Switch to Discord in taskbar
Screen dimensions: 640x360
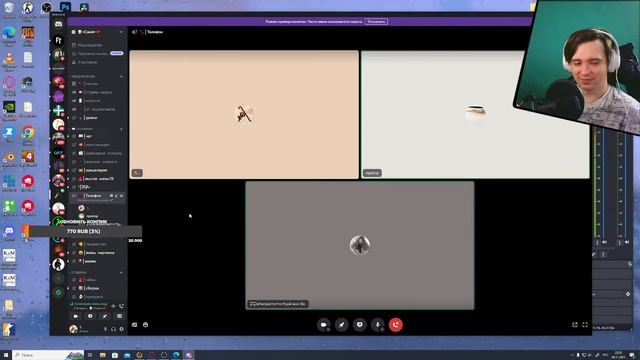(x=189, y=355)
